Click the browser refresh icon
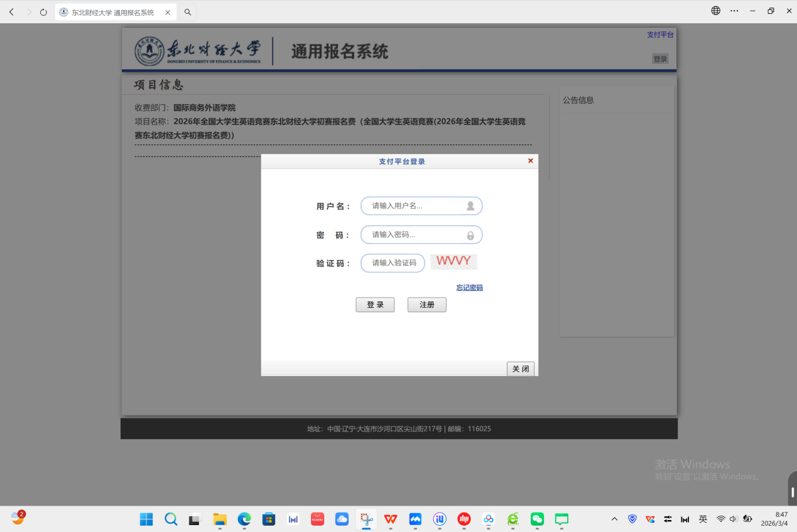The image size is (797, 532). pos(43,12)
